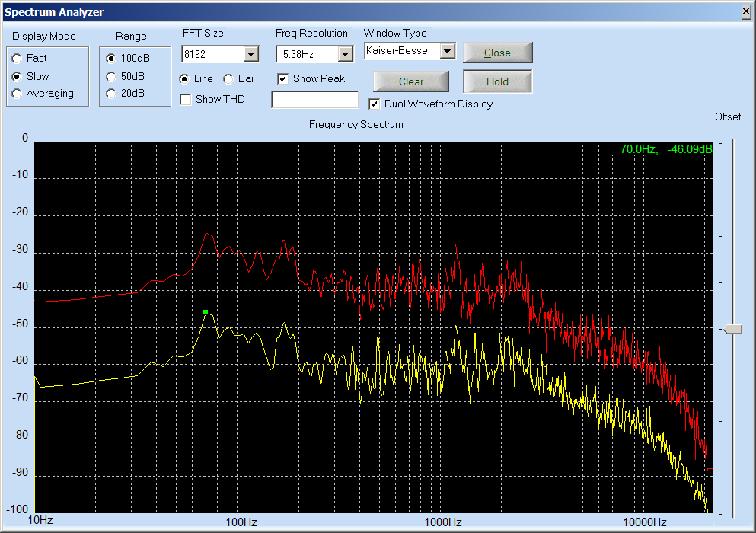Click the Hold button
Screen dimensions: 756x533
pyautogui.click(x=498, y=81)
